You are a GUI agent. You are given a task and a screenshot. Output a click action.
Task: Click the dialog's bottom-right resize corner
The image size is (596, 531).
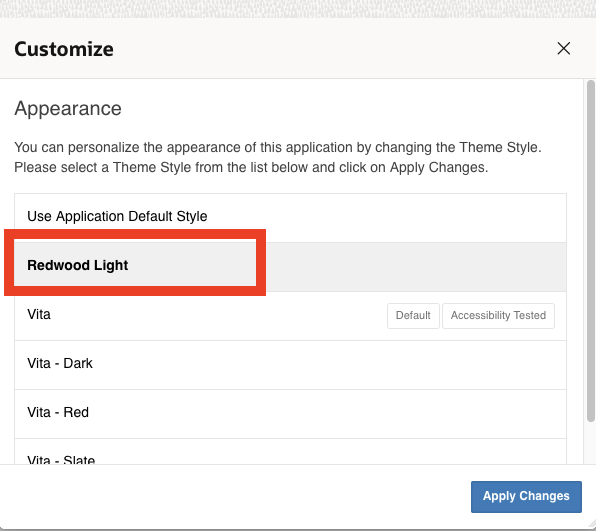(x=591, y=526)
